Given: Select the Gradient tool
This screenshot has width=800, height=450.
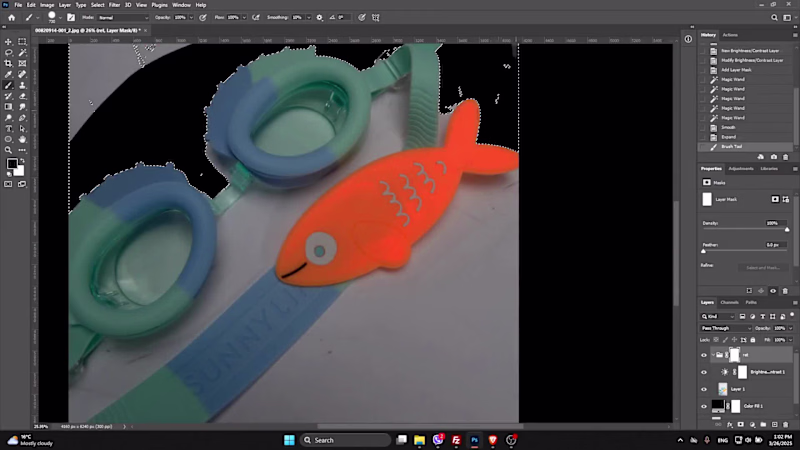Looking at the screenshot, I should pyautogui.click(x=9, y=107).
